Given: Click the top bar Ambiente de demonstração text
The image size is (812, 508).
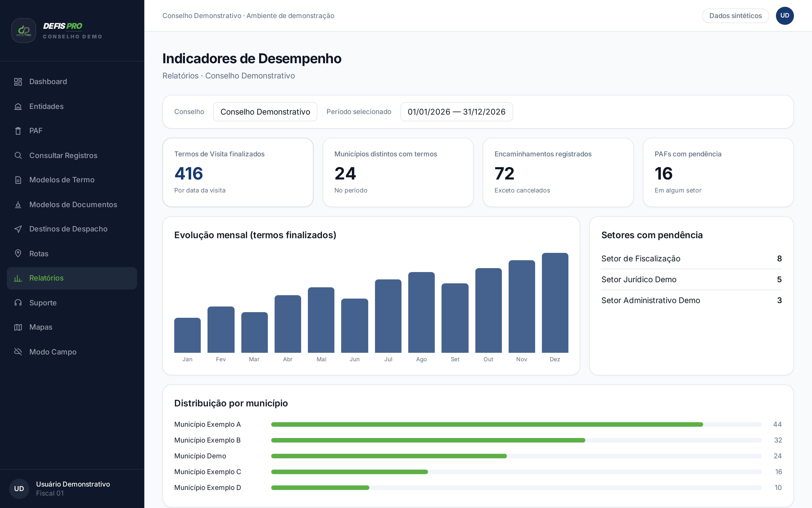Looking at the screenshot, I should tap(290, 16).
